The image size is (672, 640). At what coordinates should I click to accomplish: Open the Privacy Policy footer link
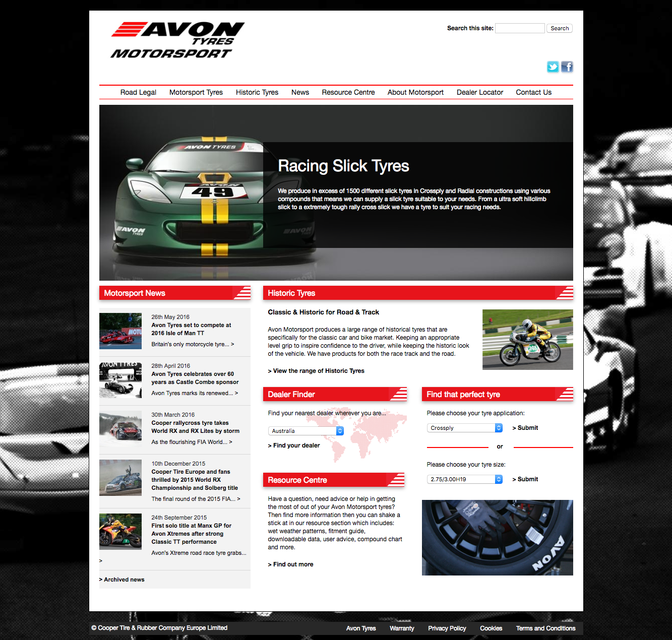pos(447,628)
